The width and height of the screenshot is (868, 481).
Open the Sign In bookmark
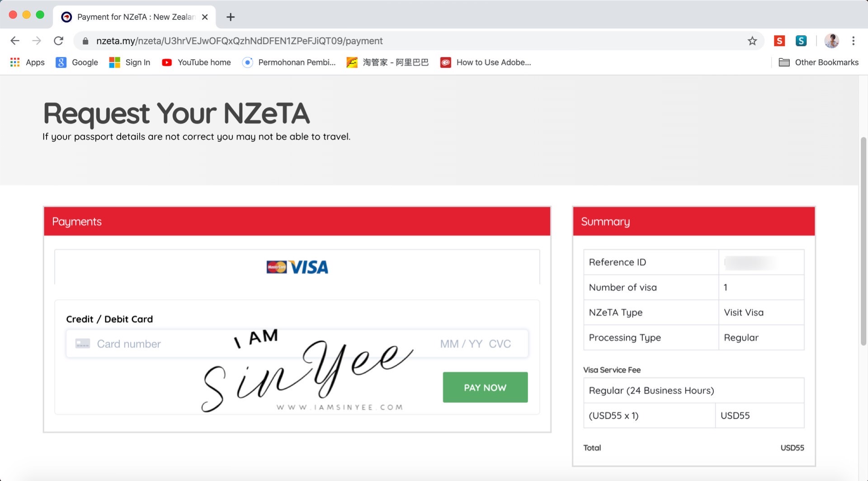pyautogui.click(x=130, y=62)
